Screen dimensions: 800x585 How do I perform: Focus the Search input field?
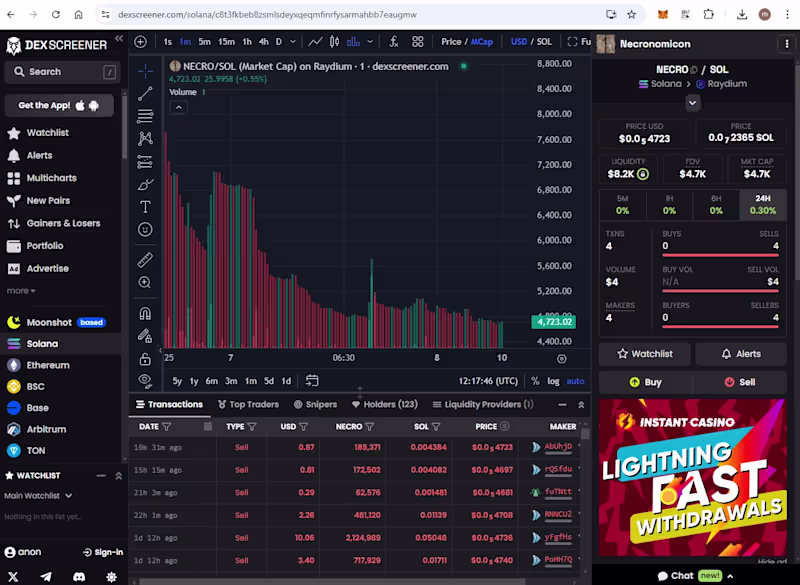coord(62,72)
